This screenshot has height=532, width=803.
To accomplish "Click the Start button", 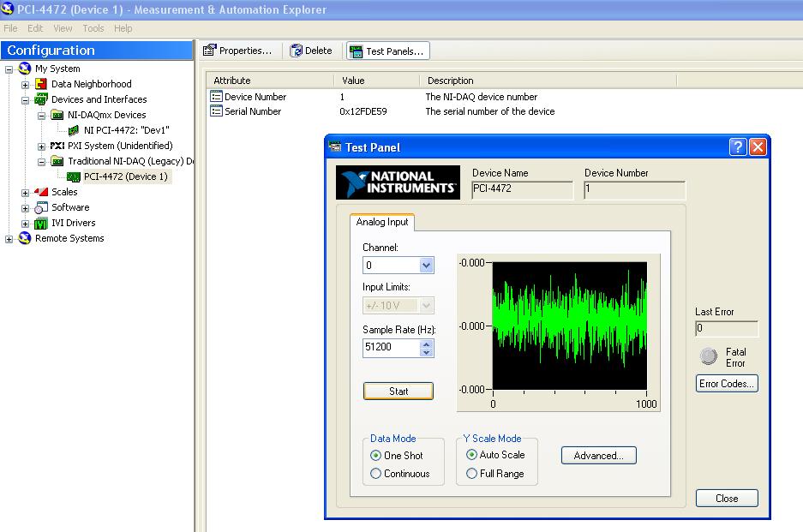I will pos(399,392).
